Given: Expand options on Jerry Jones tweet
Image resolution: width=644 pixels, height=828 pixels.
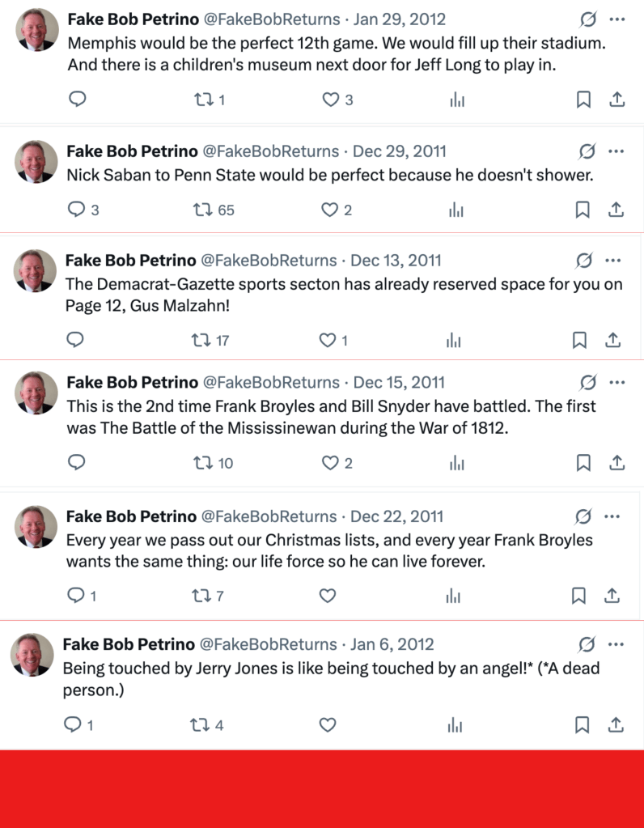Looking at the screenshot, I should [x=616, y=645].
